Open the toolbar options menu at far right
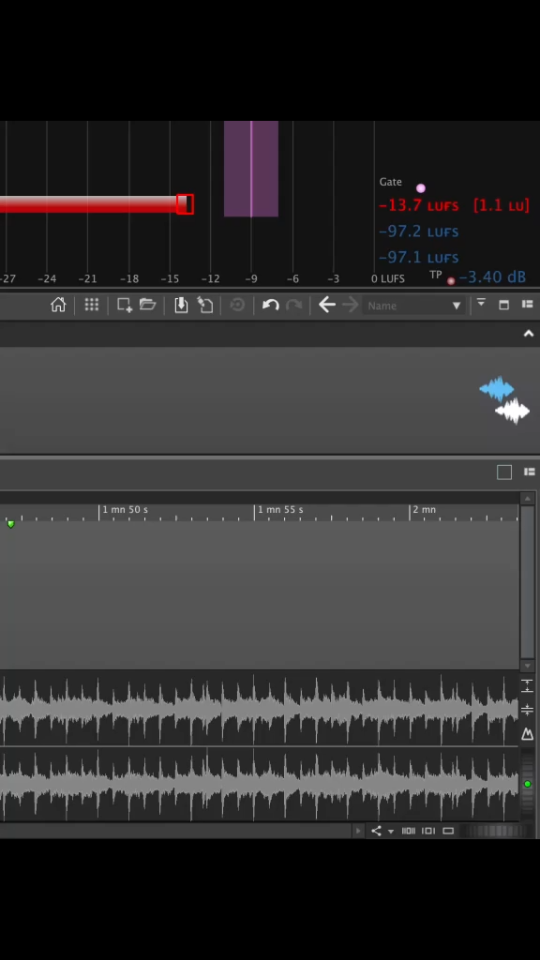Image resolution: width=540 pixels, height=960 pixels. pyautogui.click(x=527, y=304)
